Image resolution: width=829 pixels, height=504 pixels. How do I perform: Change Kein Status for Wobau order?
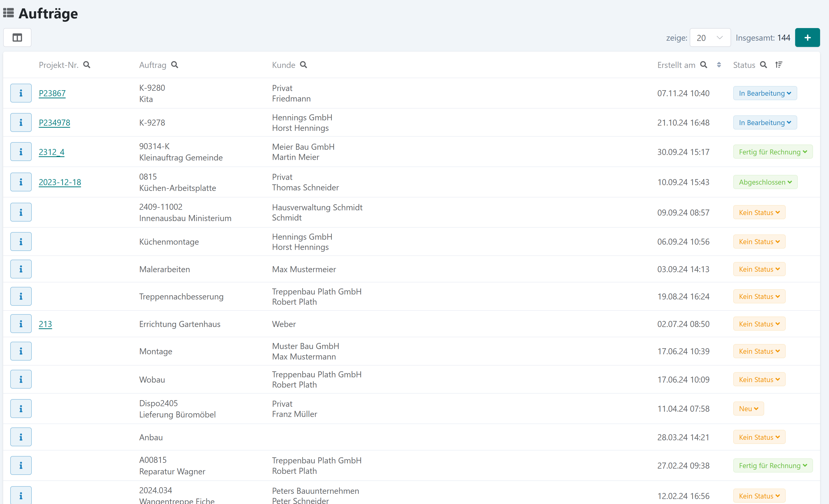[x=759, y=379]
